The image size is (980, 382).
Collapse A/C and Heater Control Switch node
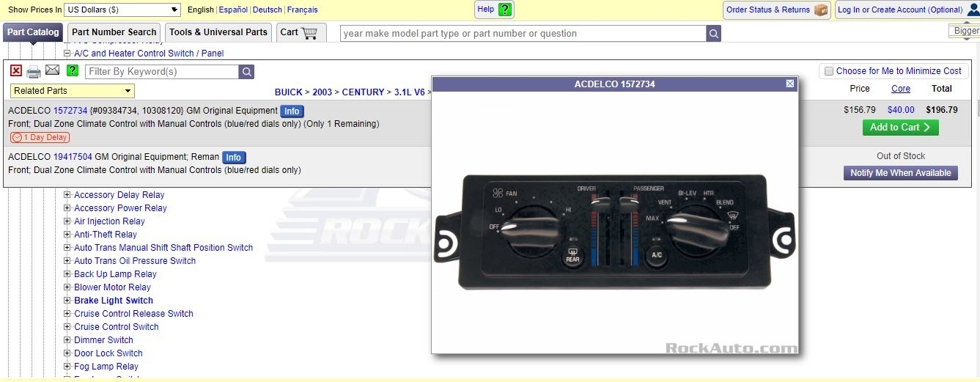(x=67, y=54)
